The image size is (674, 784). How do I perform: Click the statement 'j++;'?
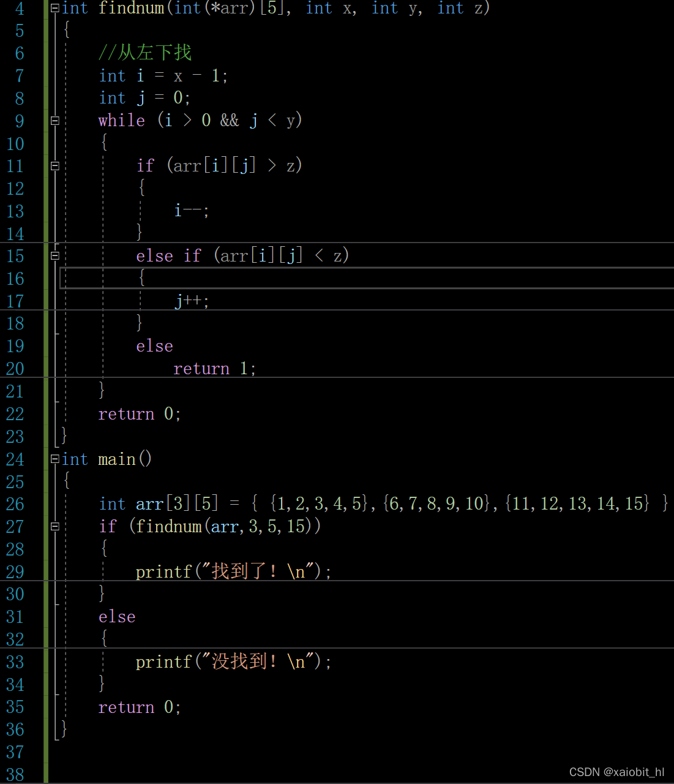pos(192,301)
